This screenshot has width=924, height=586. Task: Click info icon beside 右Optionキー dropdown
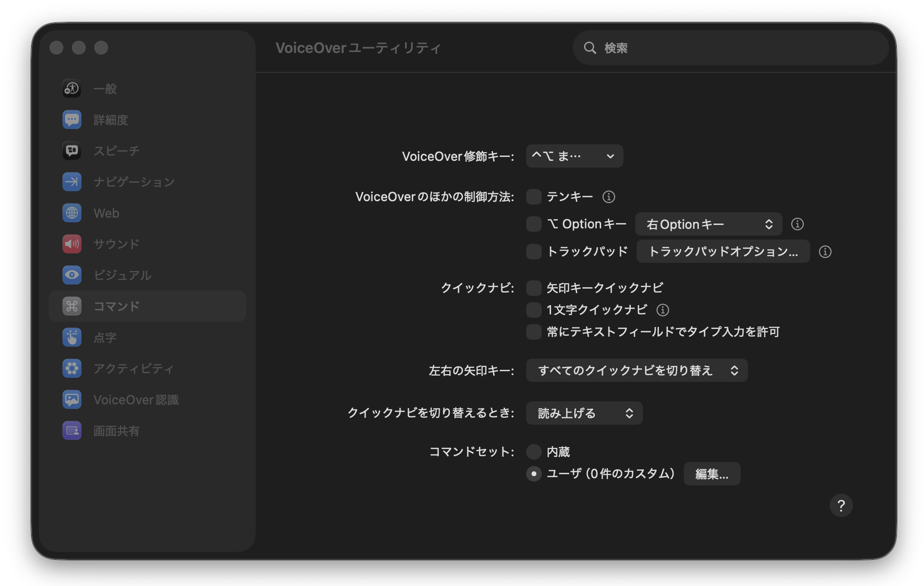tap(798, 224)
